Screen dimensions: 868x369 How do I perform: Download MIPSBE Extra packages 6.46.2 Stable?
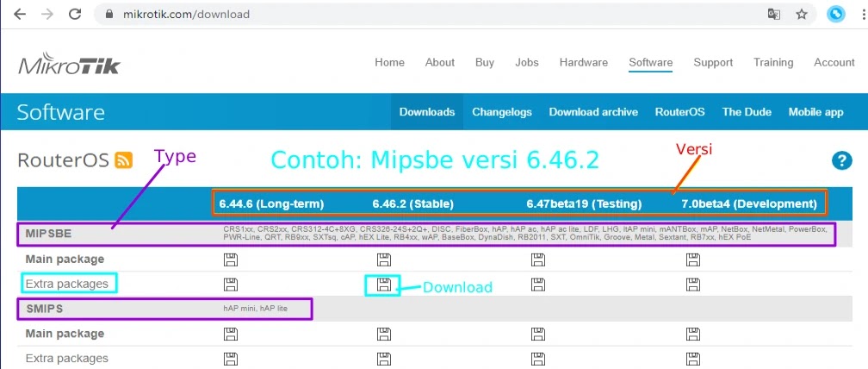pyautogui.click(x=384, y=285)
